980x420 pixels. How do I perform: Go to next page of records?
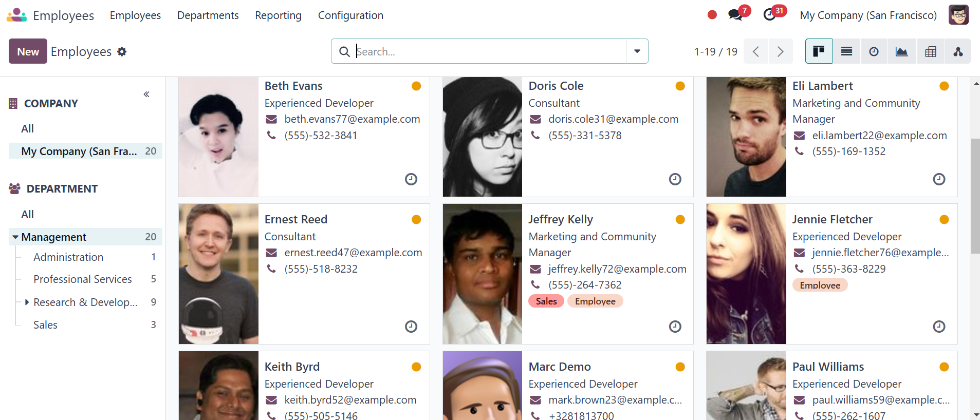coord(780,51)
